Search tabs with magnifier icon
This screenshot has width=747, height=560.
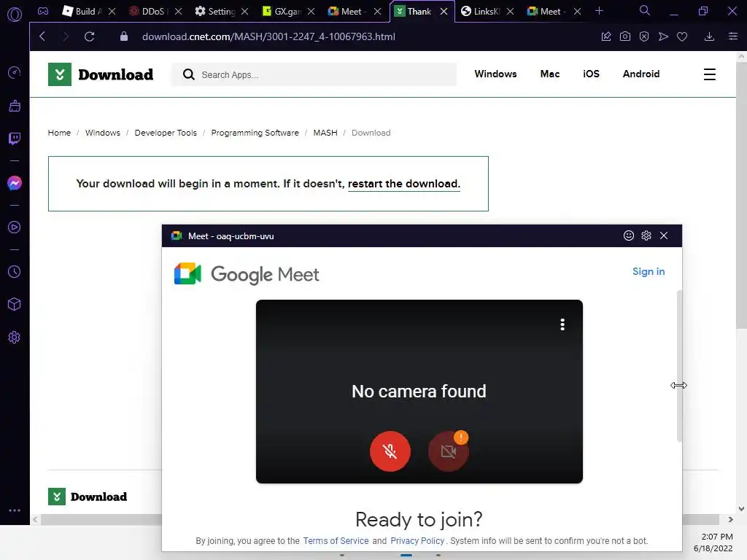645,10
